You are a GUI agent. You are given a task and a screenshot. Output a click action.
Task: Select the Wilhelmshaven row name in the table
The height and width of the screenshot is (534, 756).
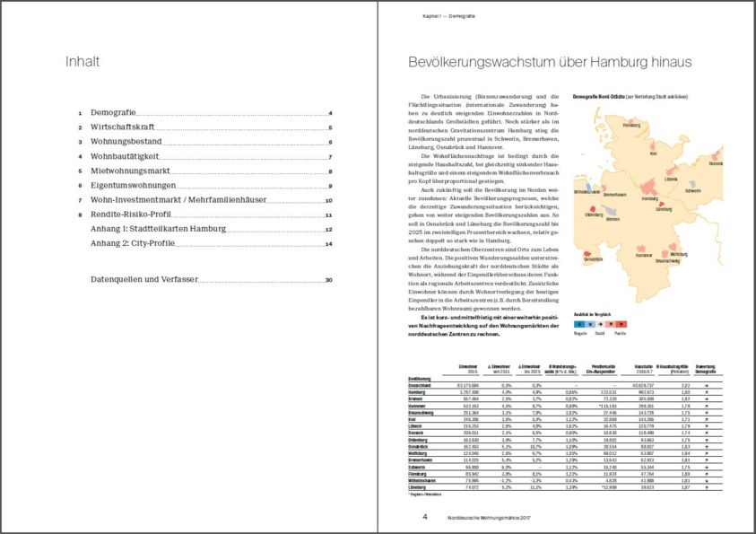tap(421, 481)
